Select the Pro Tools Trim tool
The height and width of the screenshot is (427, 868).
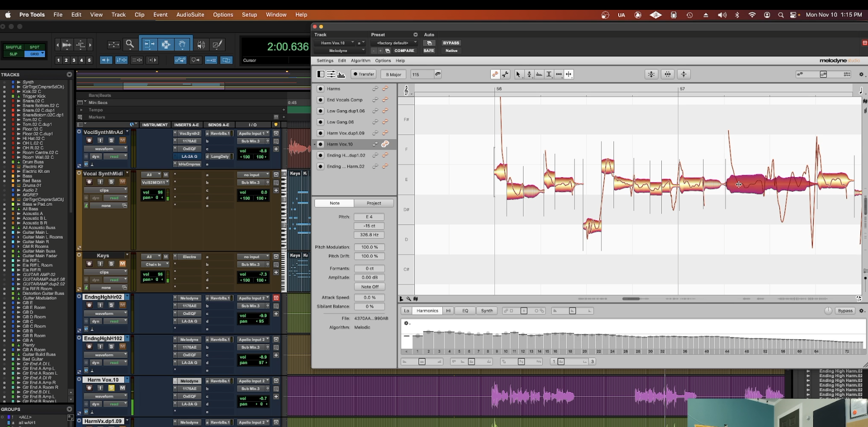(x=149, y=45)
